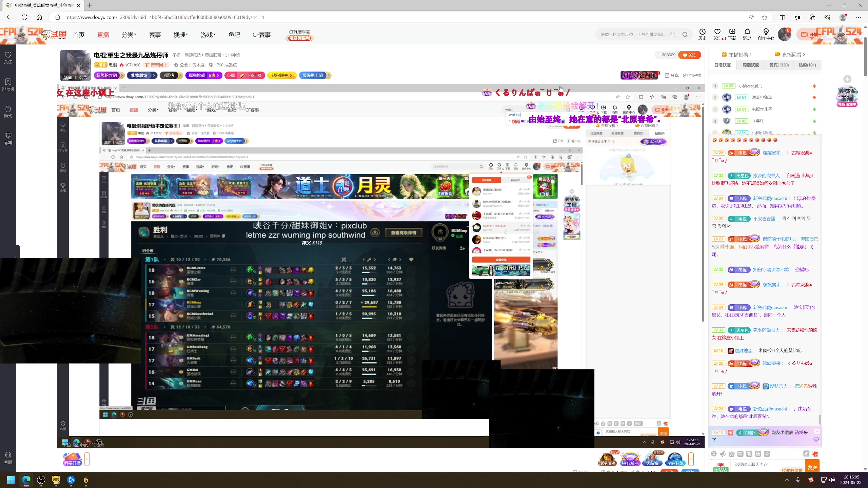Open the 礼物展馆 pill
The image size is (868, 488).
click(142, 75)
